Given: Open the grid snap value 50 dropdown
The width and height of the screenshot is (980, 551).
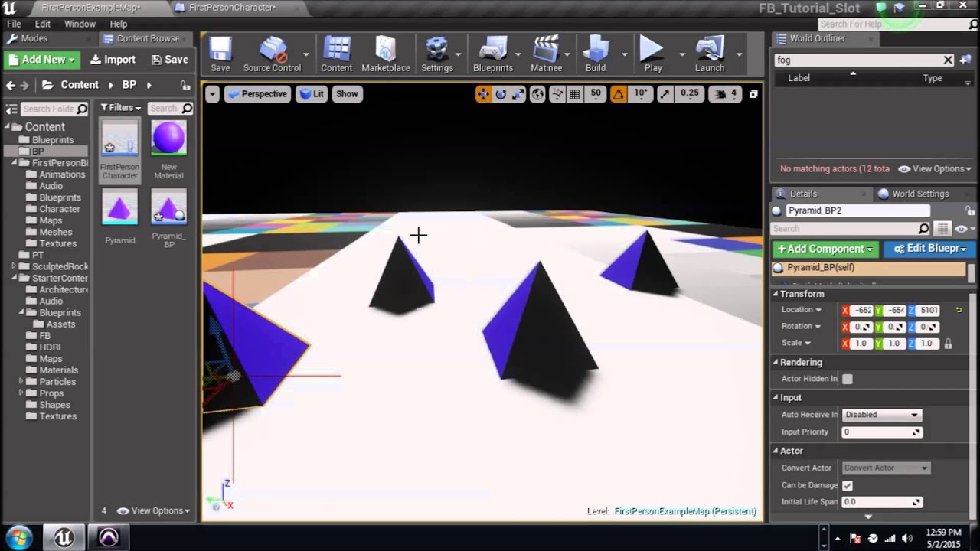Looking at the screenshot, I should [x=595, y=94].
